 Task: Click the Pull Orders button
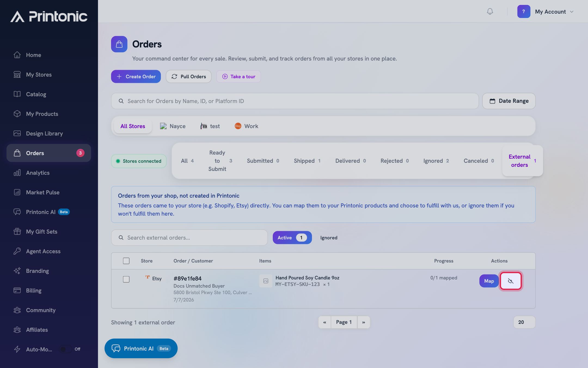[189, 77]
